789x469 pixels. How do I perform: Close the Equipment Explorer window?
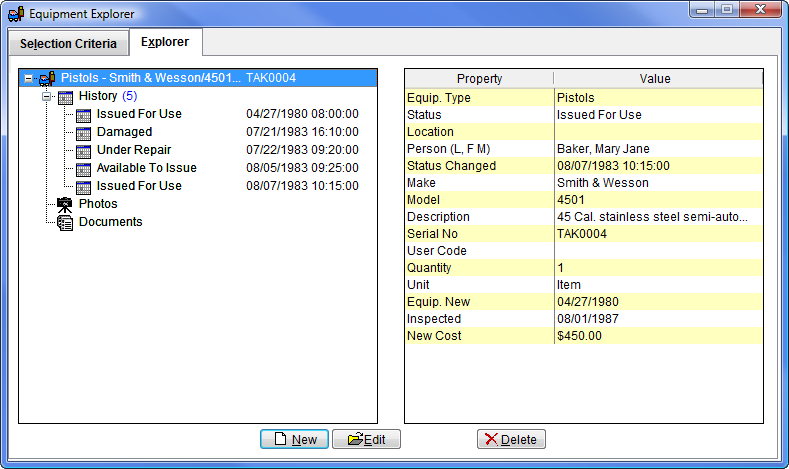coord(760,10)
